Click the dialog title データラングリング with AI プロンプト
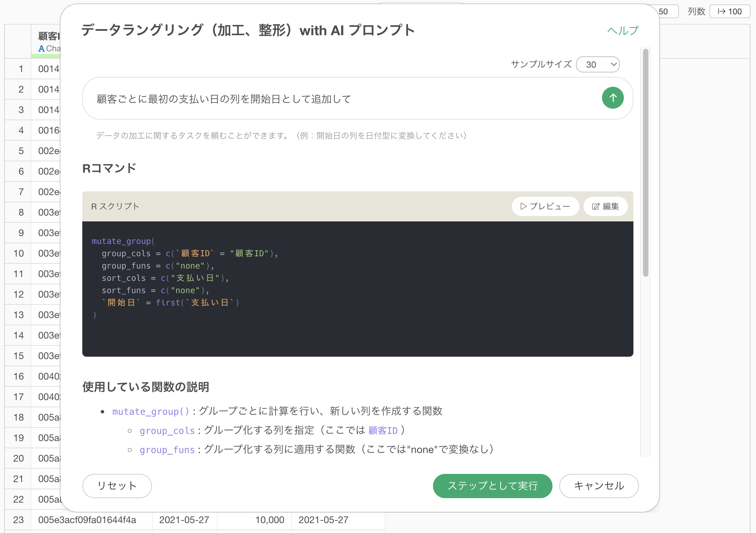This screenshot has width=756, height=533. click(248, 30)
